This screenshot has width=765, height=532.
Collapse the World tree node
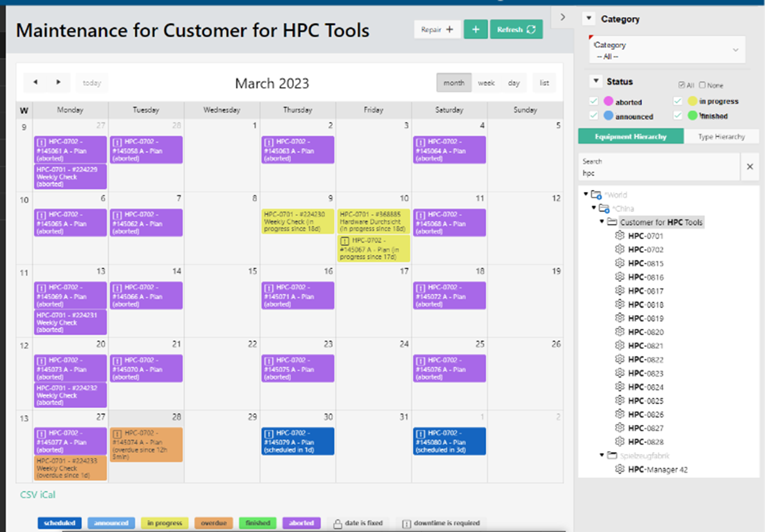(586, 194)
